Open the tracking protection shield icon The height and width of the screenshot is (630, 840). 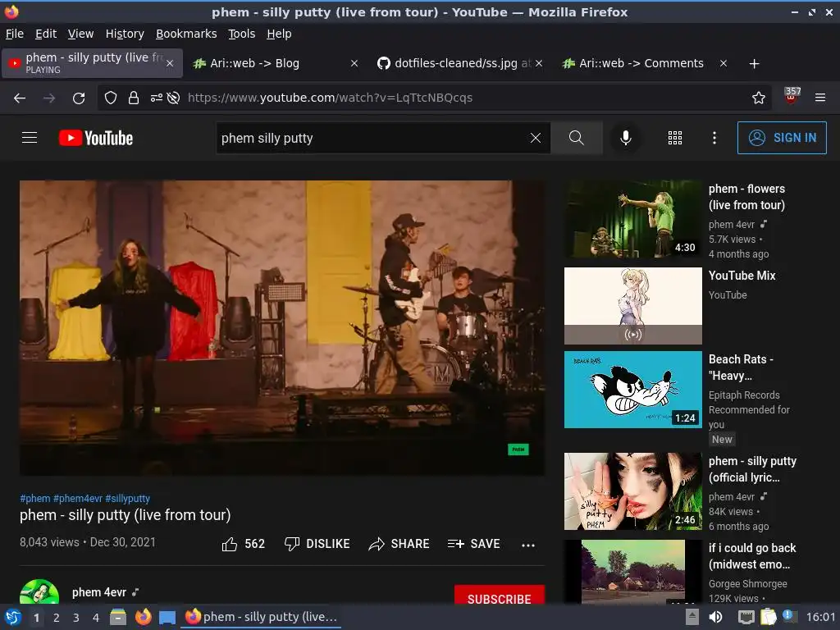[x=111, y=98]
